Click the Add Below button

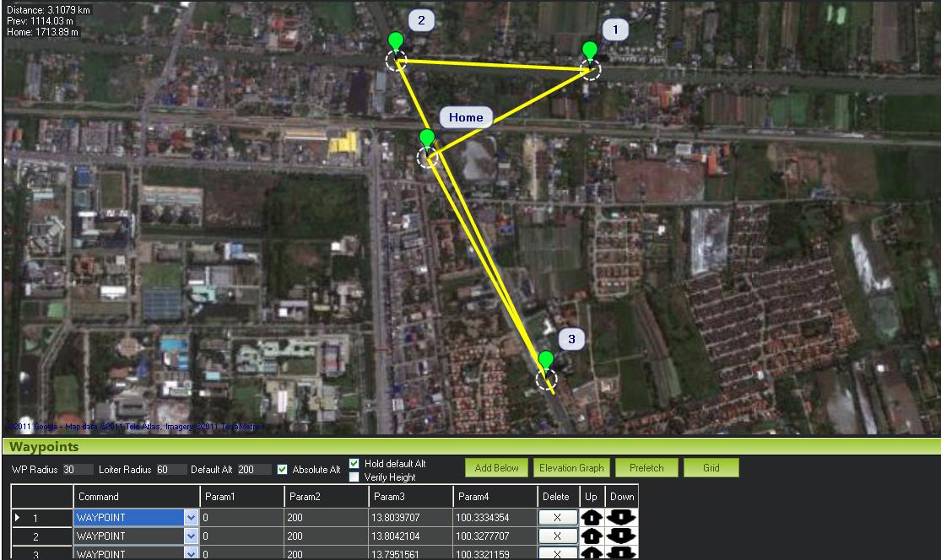tap(496, 468)
